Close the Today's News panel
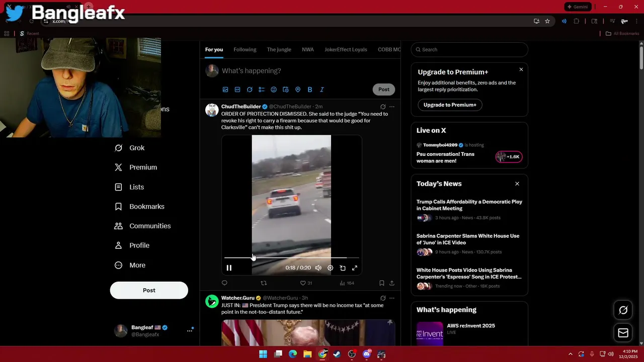This screenshot has width=644, height=362. [517, 184]
